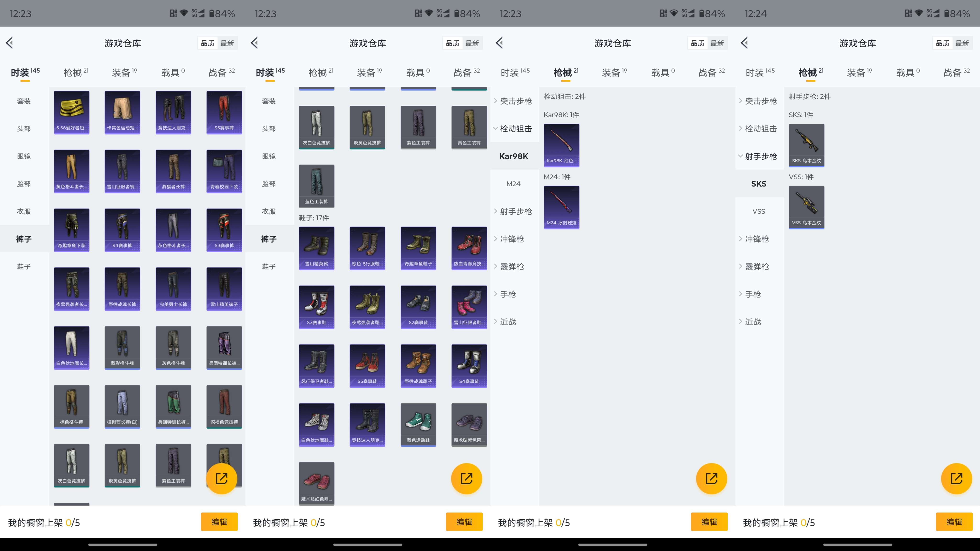
Task: Select the 雪山精英靴 shoe icon
Action: 317,248
